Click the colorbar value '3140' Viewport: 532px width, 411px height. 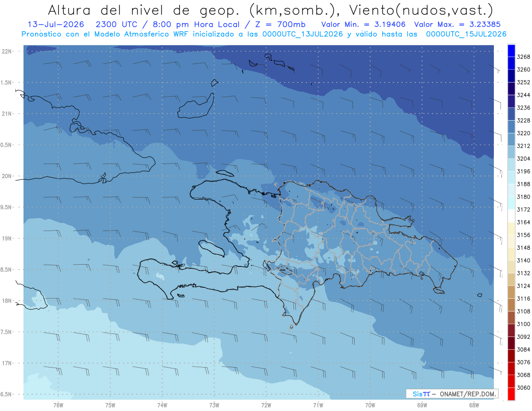524,261
